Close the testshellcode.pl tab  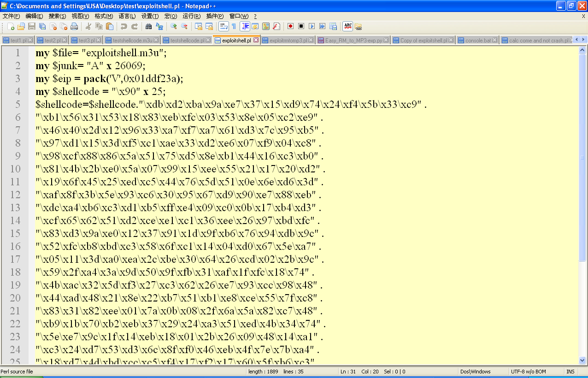click(x=208, y=40)
